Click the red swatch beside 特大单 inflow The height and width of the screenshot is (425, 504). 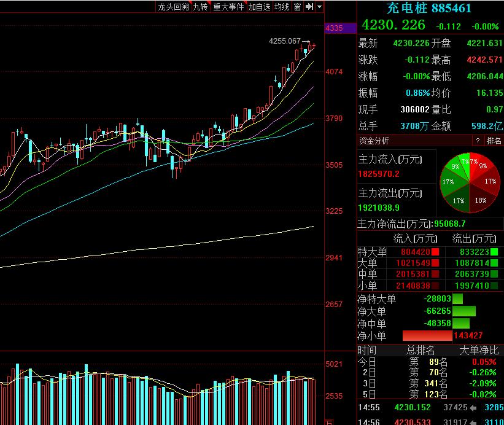pos(435,252)
